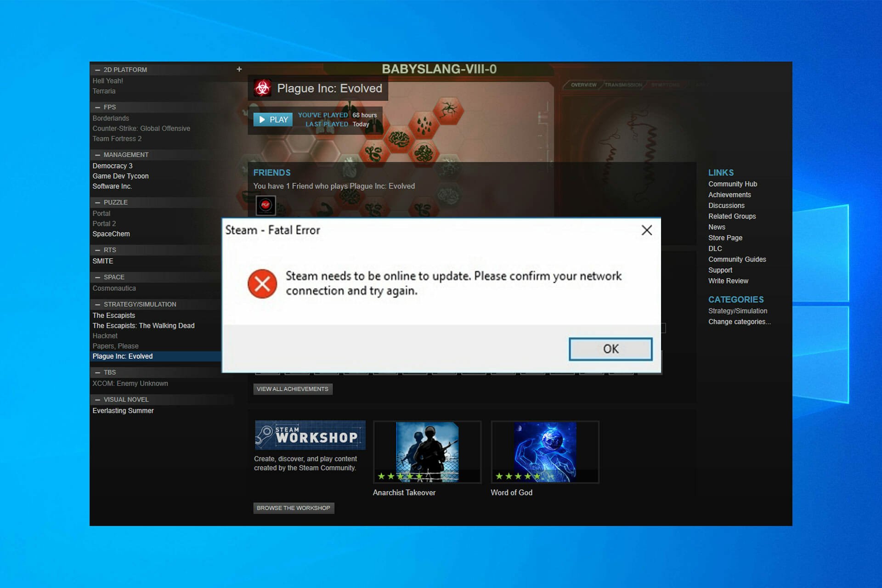The height and width of the screenshot is (588, 882).
Task: Click BROWSE THE WORKSHOP button
Action: click(x=294, y=508)
